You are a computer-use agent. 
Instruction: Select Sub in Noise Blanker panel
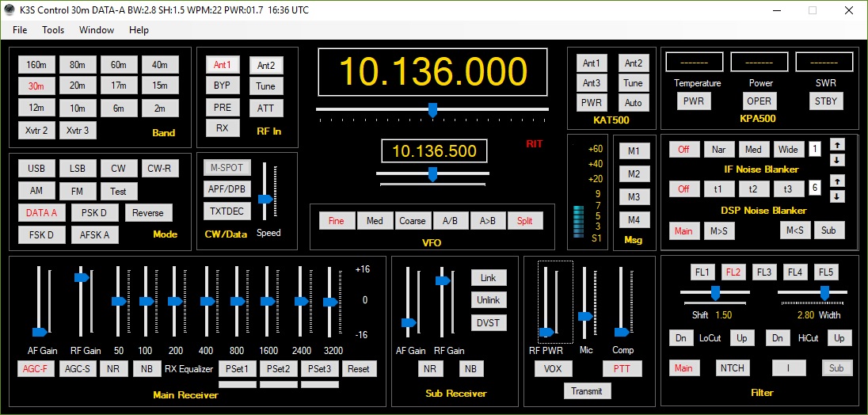[828, 230]
